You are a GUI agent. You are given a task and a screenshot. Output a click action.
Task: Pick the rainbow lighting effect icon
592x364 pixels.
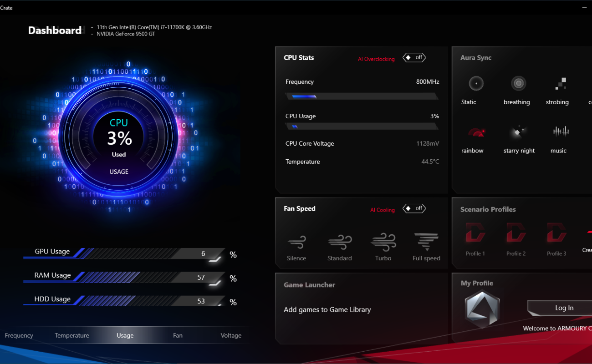coord(476,132)
